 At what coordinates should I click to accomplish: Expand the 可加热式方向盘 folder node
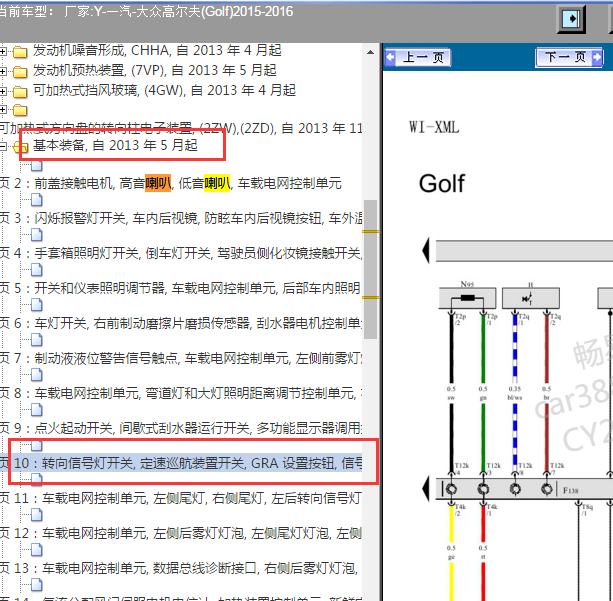click(x=3, y=109)
